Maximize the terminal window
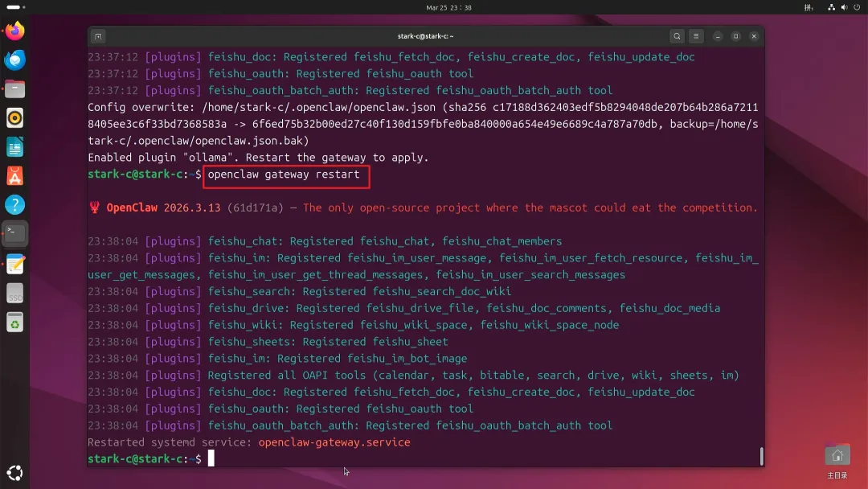The width and height of the screenshot is (868, 489). coord(735,36)
